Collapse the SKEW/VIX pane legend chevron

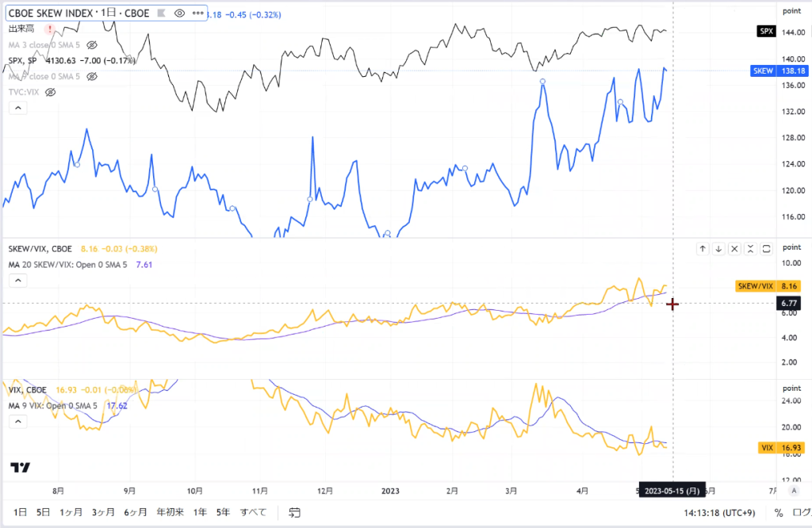(x=18, y=280)
